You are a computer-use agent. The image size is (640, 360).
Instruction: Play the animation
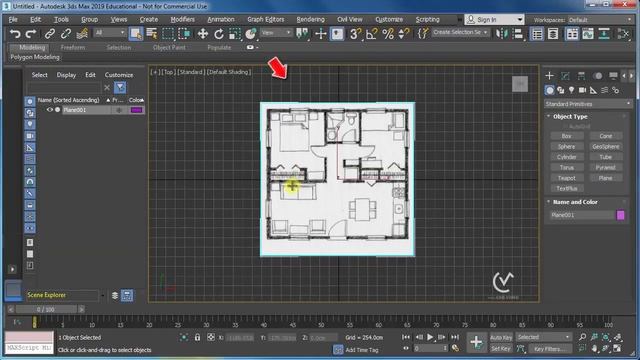coord(430,337)
